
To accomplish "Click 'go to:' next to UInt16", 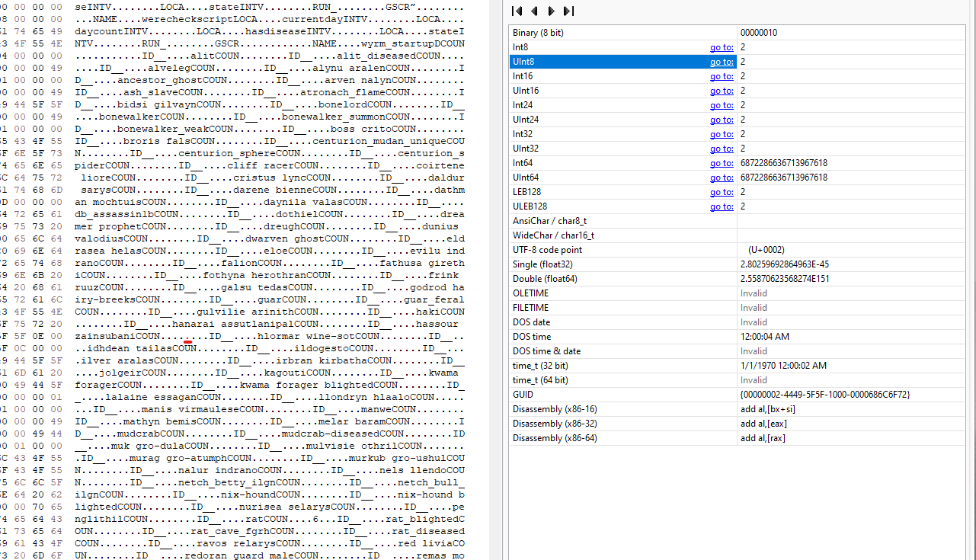I will (x=721, y=91).
